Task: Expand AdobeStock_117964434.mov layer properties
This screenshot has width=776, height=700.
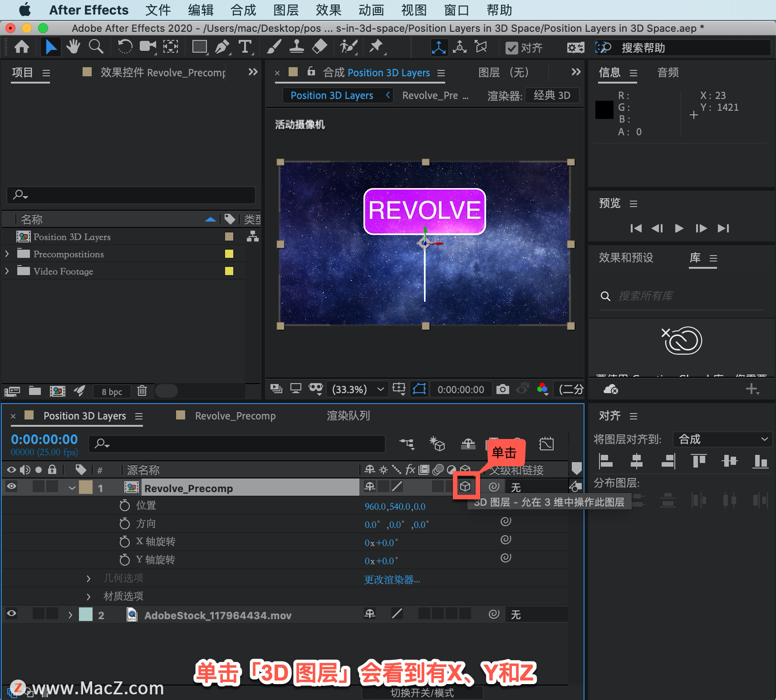Action: 70,615
